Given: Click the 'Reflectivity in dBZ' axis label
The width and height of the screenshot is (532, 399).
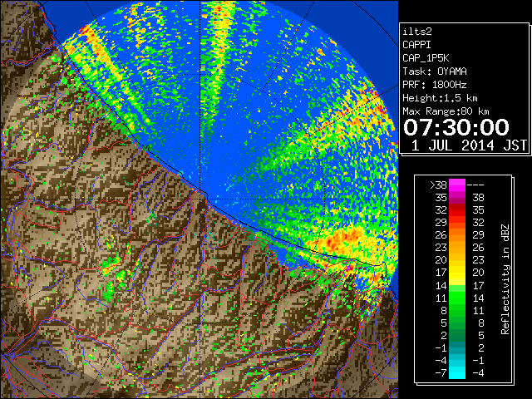Looking at the screenshot, I should click(x=505, y=279).
